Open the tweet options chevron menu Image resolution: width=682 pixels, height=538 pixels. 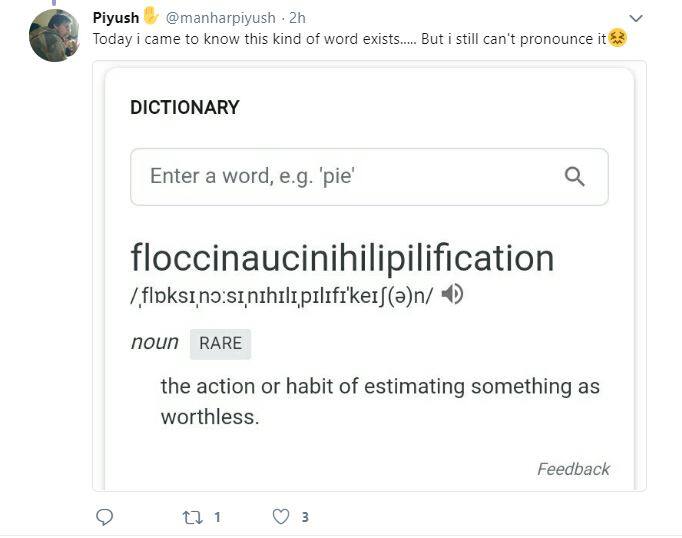point(635,18)
